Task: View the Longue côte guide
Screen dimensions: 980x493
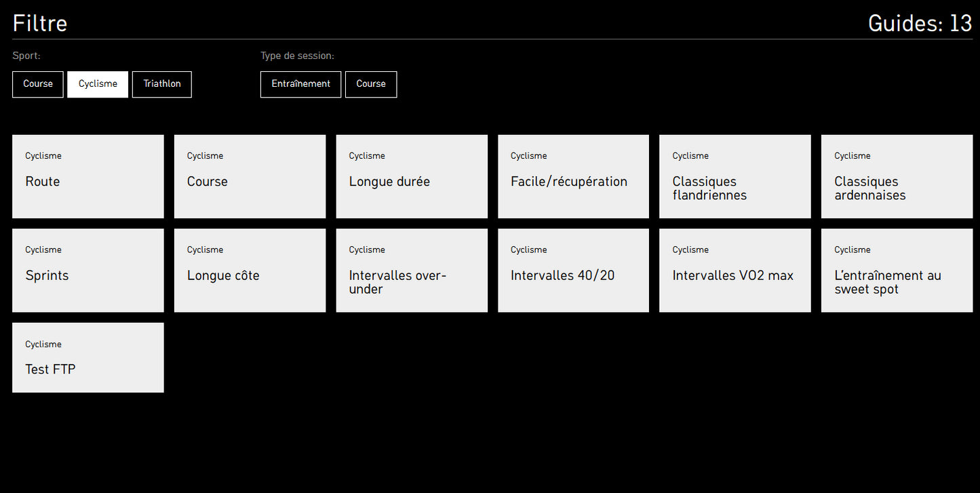Action: (250, 270)
